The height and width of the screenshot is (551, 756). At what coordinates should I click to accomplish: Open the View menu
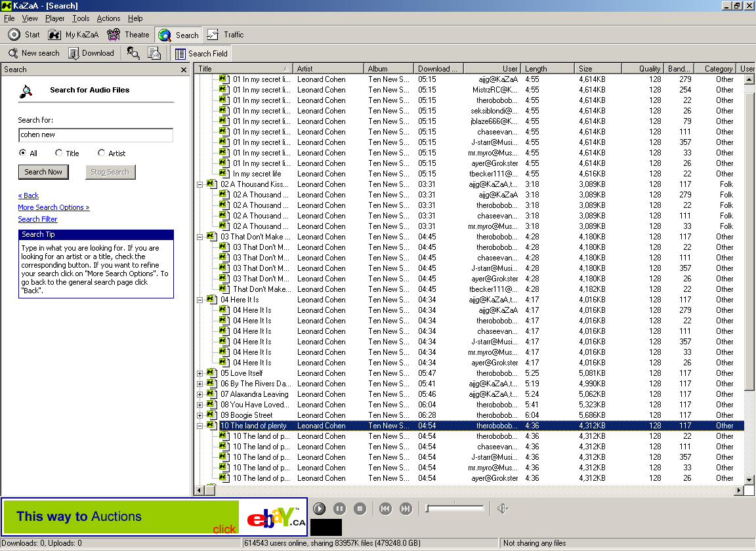tap(30, 18)
